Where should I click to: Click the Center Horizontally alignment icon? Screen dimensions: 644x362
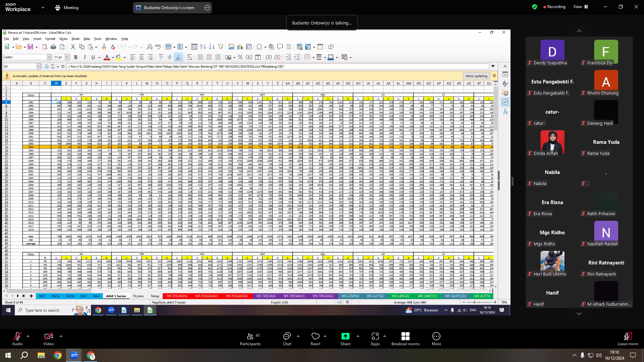pyautogui.click(x=142, y=57)
